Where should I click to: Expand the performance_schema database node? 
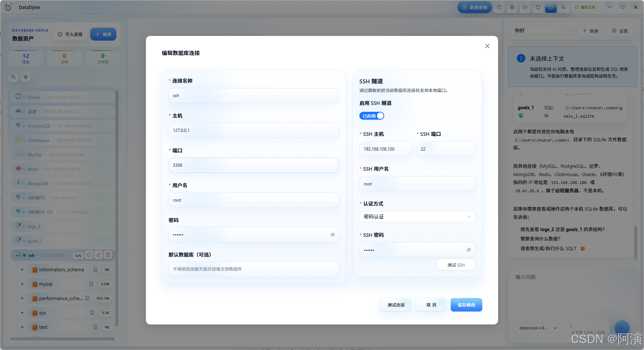(22, 298)
